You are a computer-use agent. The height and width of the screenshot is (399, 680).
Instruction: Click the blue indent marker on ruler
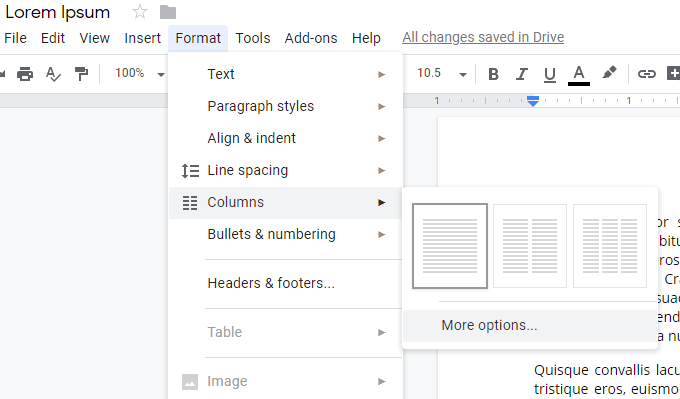[533, 101]
